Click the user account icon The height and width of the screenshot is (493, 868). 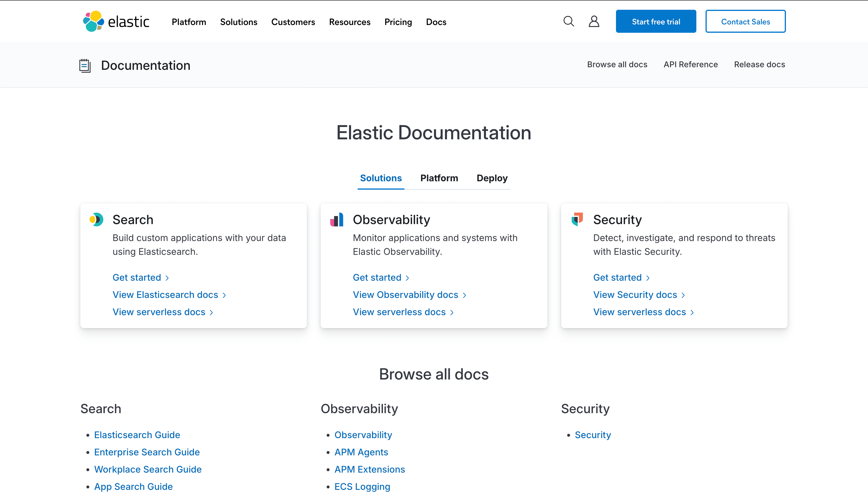coord(594,21)
